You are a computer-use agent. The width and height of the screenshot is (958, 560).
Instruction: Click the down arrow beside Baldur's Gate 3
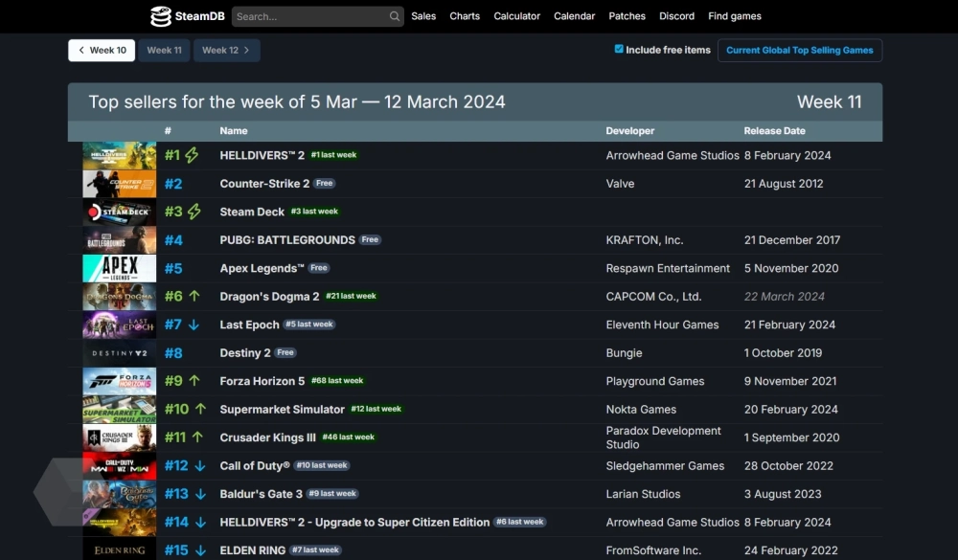click(200, 494)
